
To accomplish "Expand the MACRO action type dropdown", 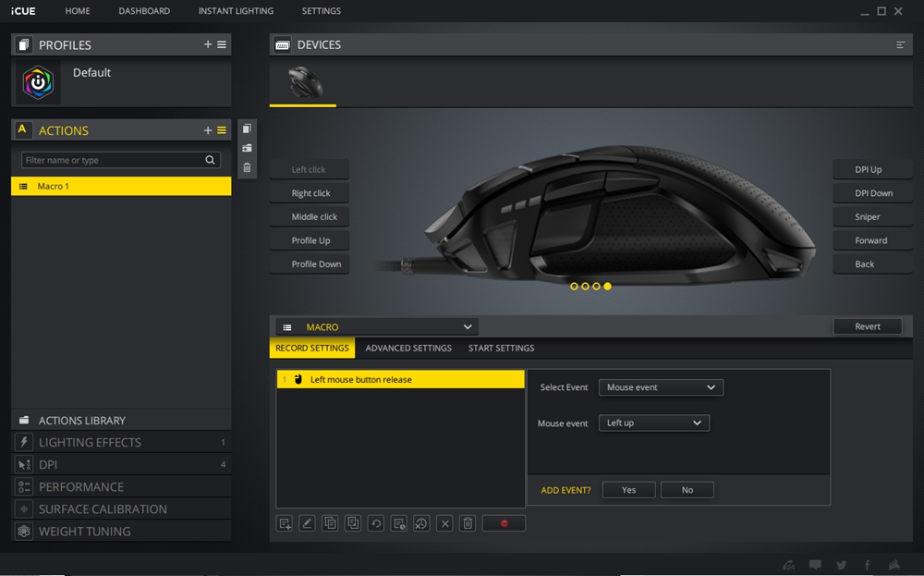I will tap(377, 326).
